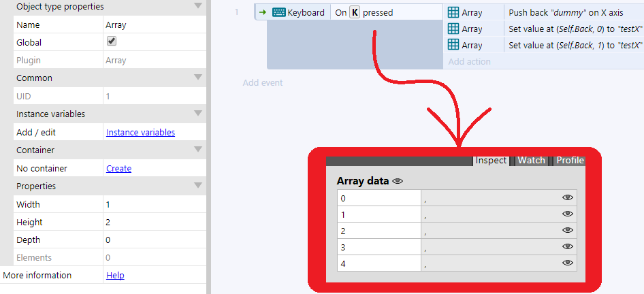The image size is (644, 294).
Task: Click the No container label
Action: click(x=42, y=168)
